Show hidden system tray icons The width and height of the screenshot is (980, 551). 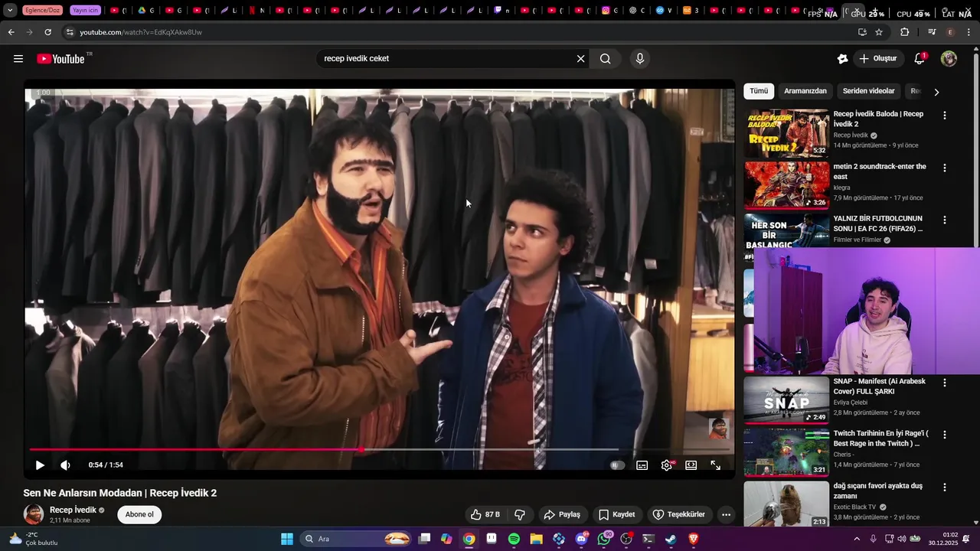857,539
